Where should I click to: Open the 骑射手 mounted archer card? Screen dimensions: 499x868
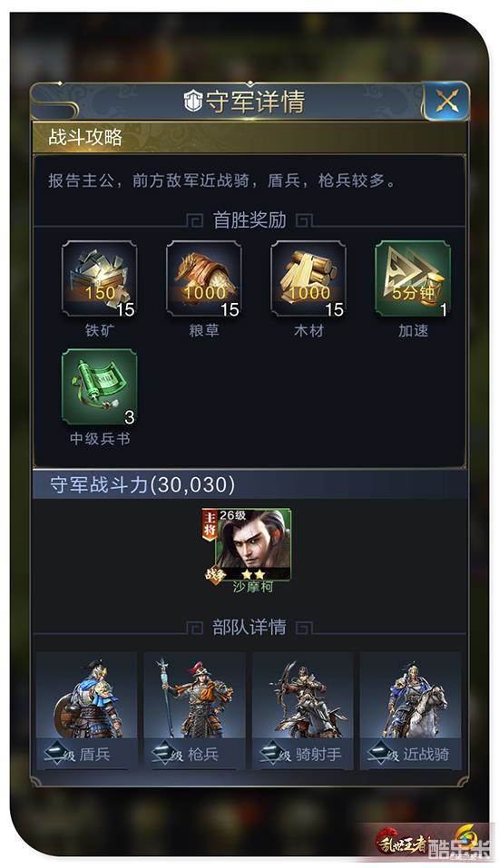pos(302,710)
